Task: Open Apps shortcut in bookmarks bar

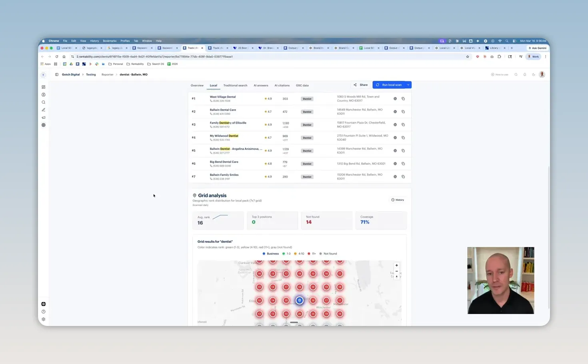Action: (x=46, y=64)
